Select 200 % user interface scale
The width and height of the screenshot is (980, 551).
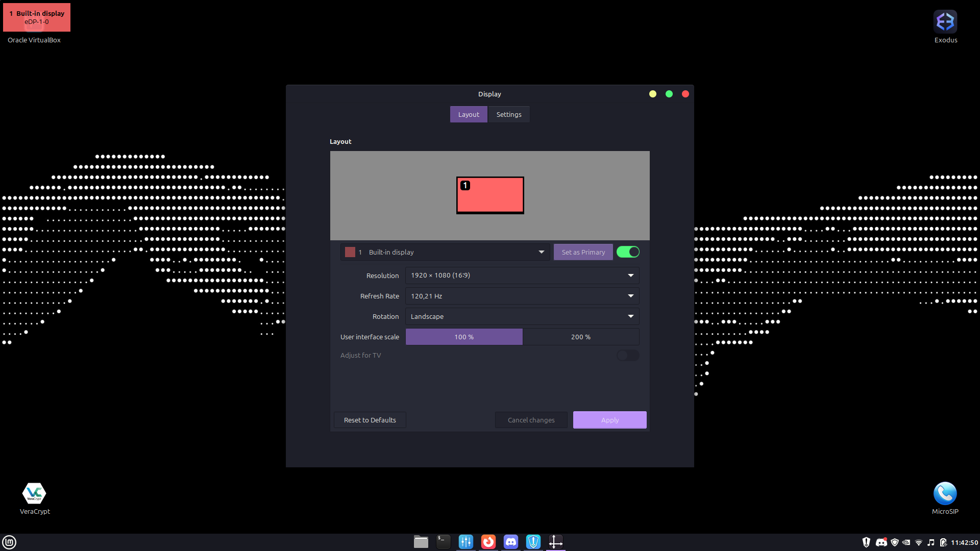pos(580,337)
